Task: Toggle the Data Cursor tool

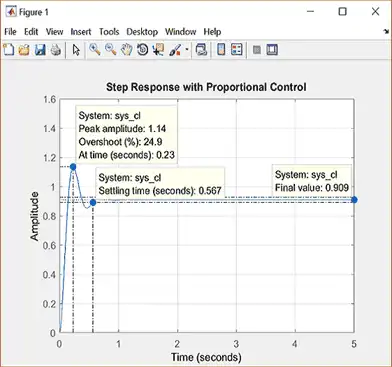Action: (x=158, y=50)
